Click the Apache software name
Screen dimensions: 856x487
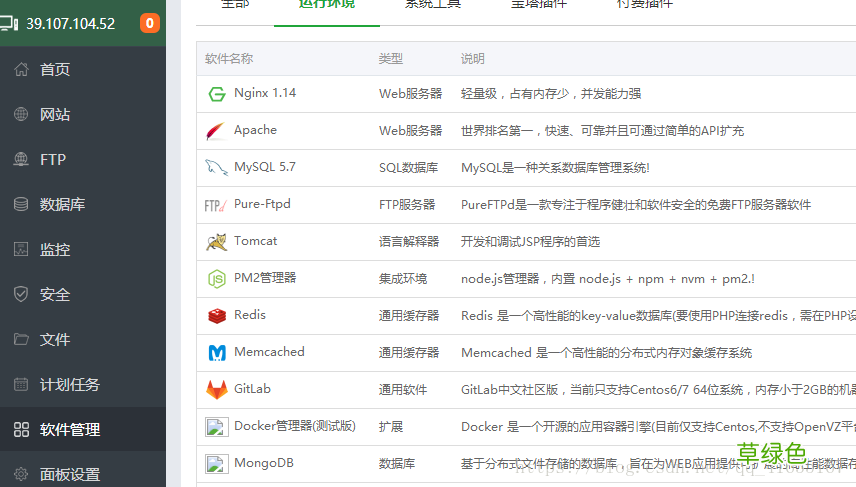pos(255,130)
